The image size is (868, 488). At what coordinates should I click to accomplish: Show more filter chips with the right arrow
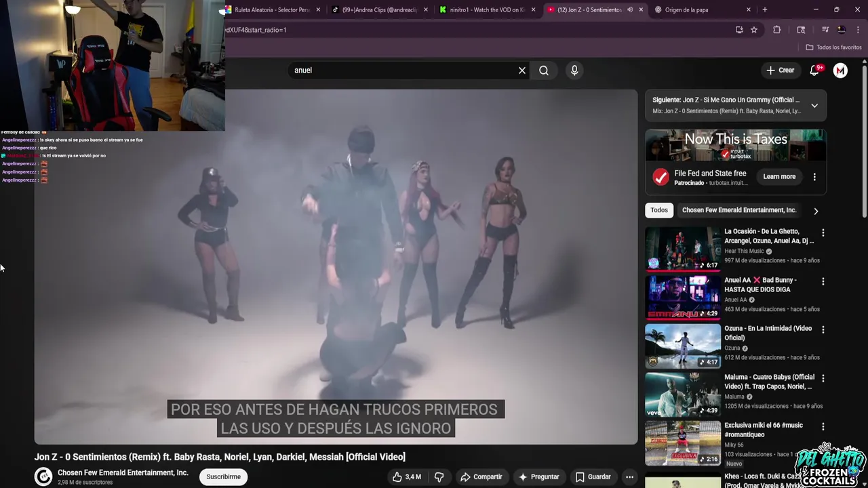pyautogui.click(x=816, y=211)
